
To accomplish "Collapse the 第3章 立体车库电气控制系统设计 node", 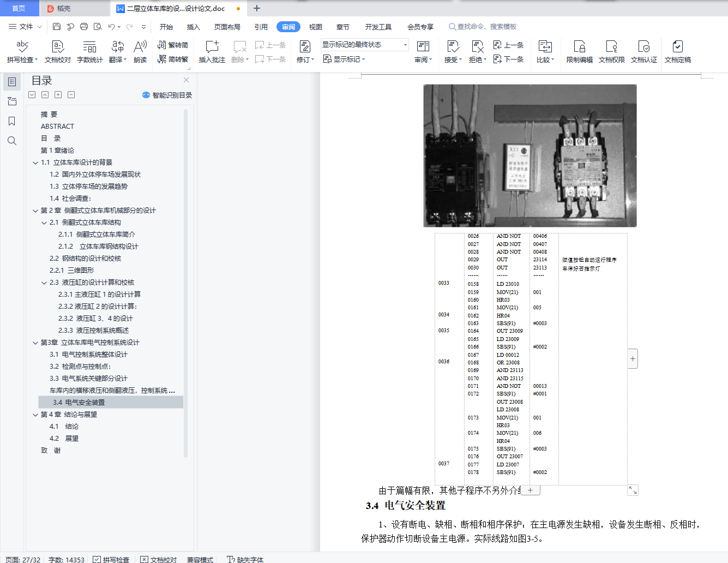I will pyautogui.click(x=35, y=343).
